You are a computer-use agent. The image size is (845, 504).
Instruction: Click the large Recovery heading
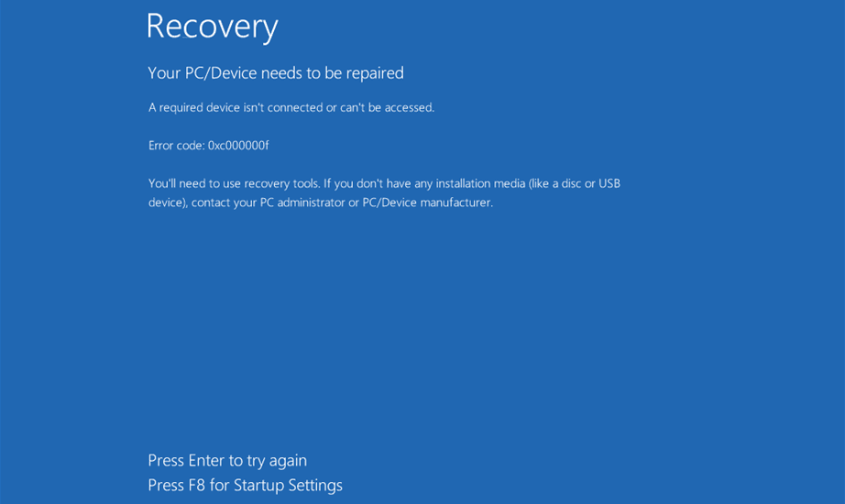click(x=212, y=27)
